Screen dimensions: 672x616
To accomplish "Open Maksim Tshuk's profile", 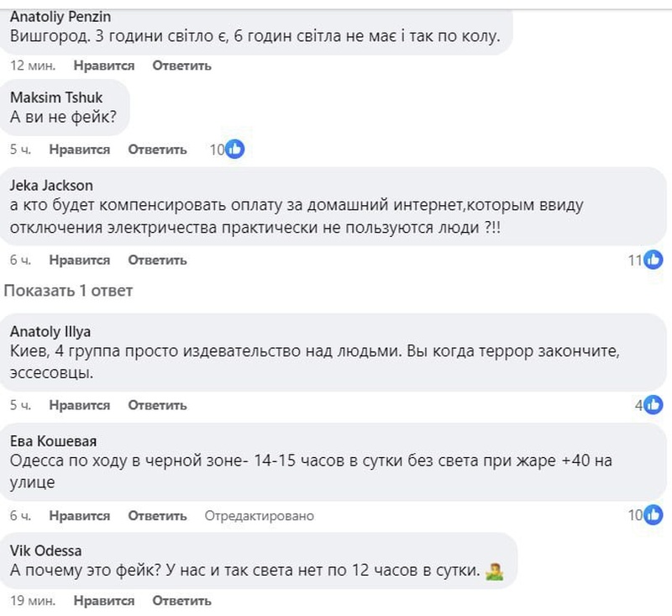I will pos(56,97).
